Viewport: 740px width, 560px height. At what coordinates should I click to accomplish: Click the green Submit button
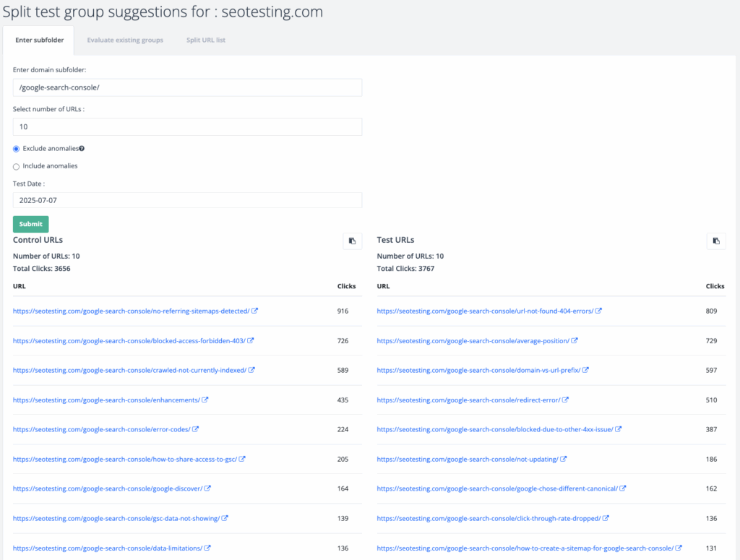30,224
